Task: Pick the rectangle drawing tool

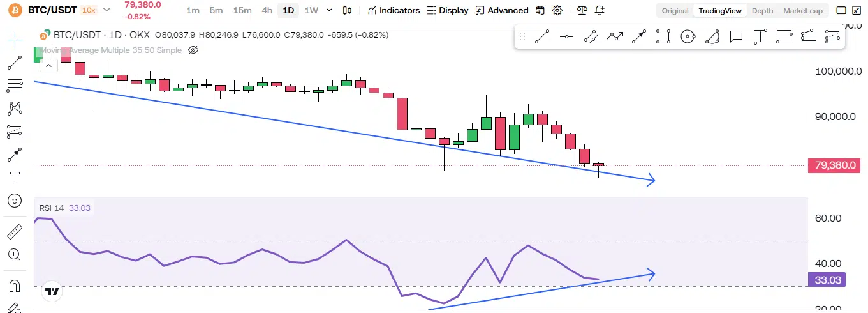Action: tap(663, 37)
